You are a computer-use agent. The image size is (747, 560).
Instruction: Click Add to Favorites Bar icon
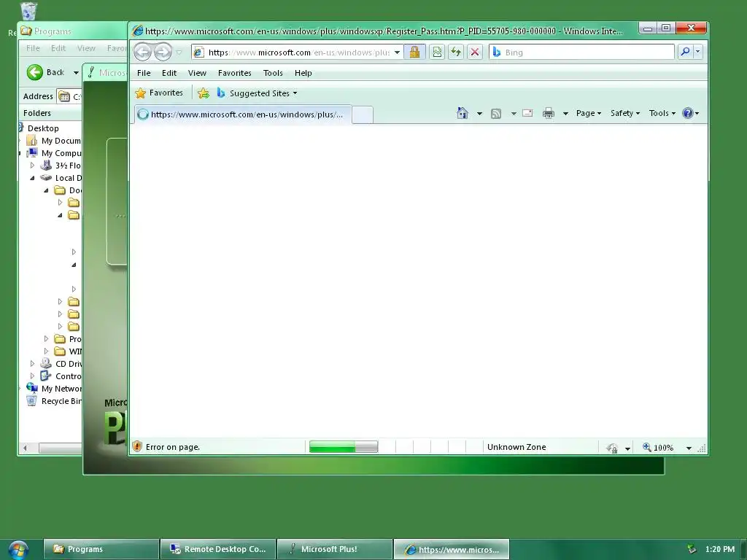[x=204, y=93]
